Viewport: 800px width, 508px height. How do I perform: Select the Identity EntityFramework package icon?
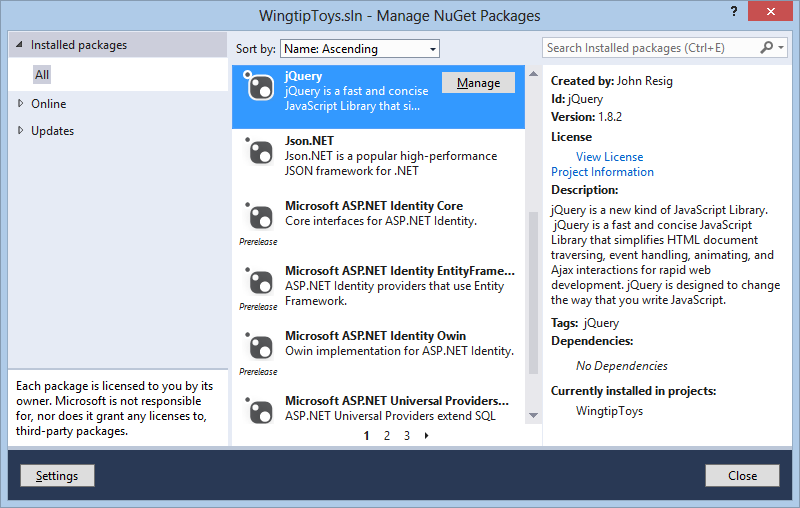pyautogui.click(x=259, y=281)
